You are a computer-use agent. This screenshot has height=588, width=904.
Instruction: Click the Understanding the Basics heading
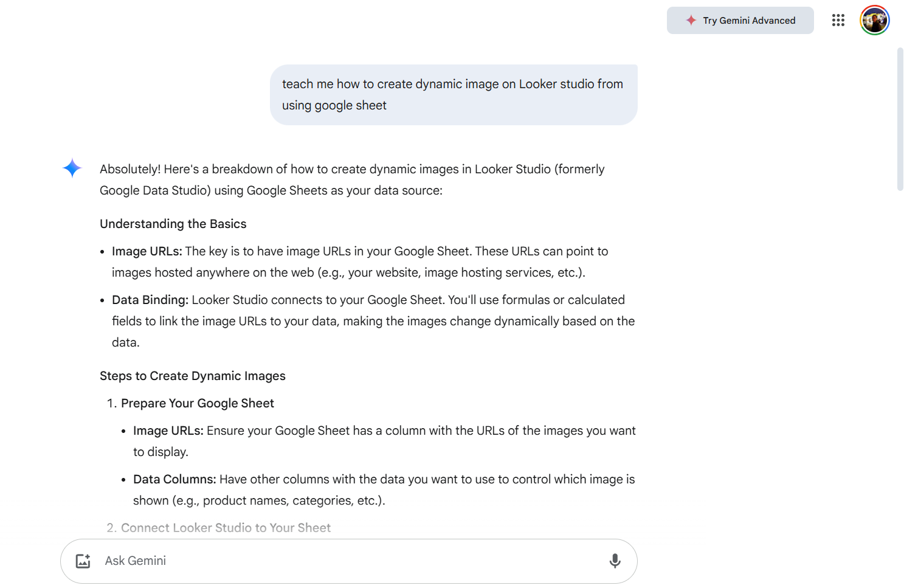173,224
